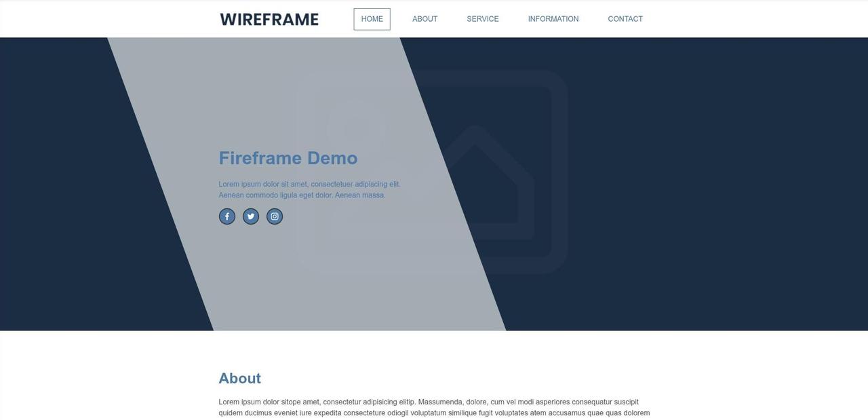Click the About section heading
The height and width of the screenshot is (420, 868).
(x=239, y=379)
